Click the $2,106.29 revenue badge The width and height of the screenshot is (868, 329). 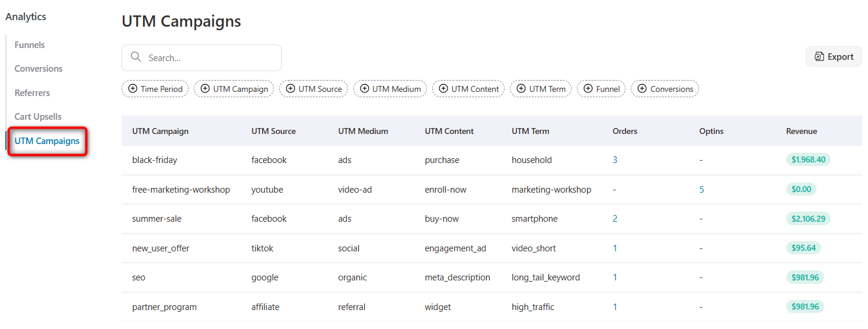(x=808, y=219)
